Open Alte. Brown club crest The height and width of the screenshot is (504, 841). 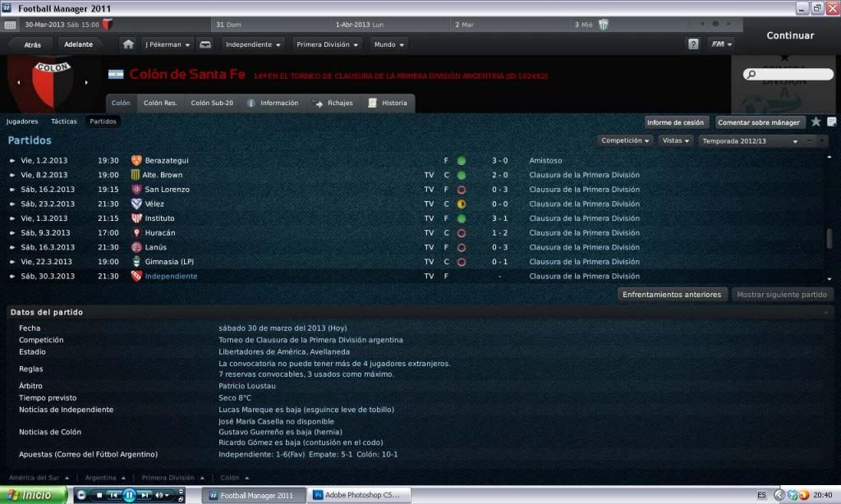(136, 175)
